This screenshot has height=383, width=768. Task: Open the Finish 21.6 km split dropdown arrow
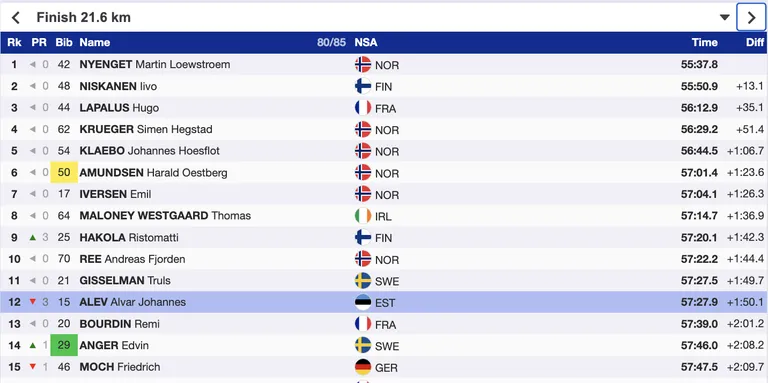coord(724,18)
